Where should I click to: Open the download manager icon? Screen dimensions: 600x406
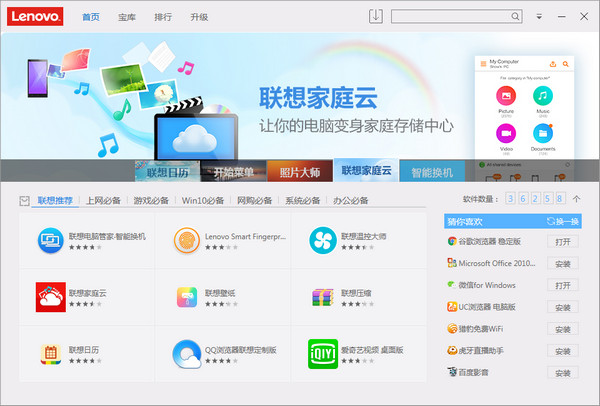[376, 16]
